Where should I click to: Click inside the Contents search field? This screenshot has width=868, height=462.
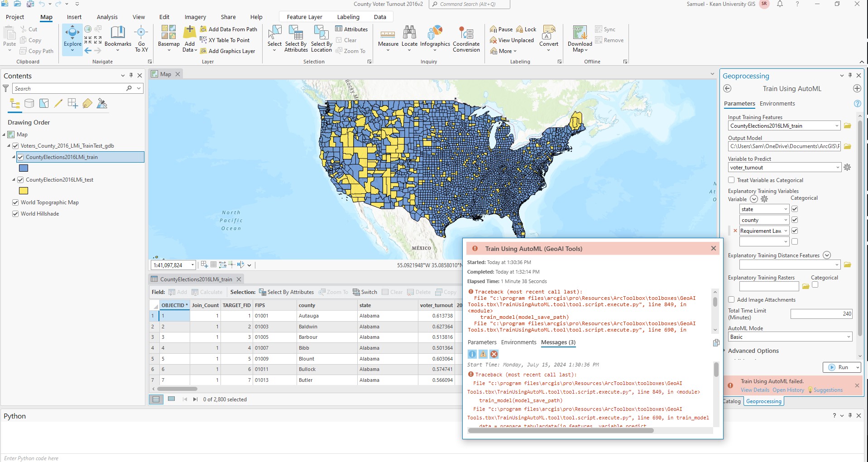[68, 88]
